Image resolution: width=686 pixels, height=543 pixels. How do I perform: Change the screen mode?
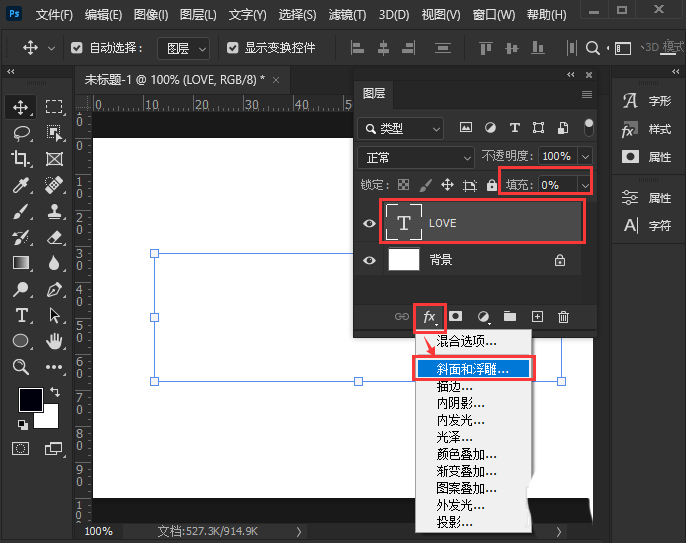[x=54, y=448]
